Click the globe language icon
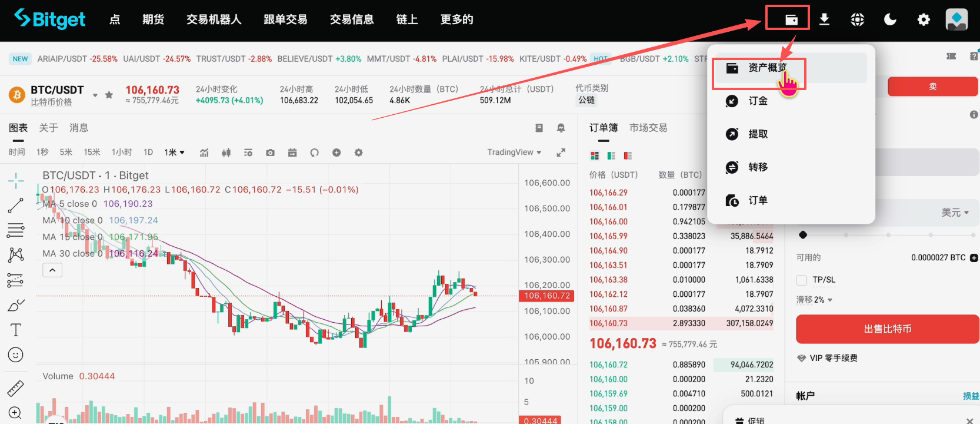Viewport: 980px width, 424px height. 857,19
